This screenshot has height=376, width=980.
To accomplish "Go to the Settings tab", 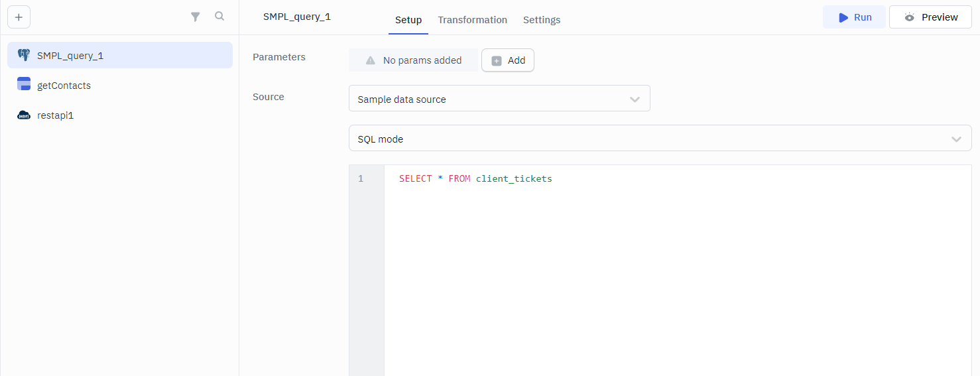I will [542, 20].
